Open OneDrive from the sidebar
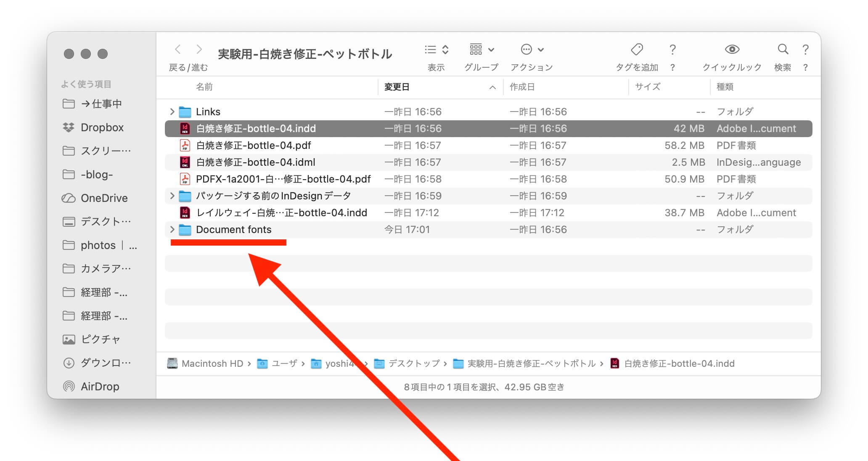Viewport: 868px width, 461px height. [x=104, y=198]
